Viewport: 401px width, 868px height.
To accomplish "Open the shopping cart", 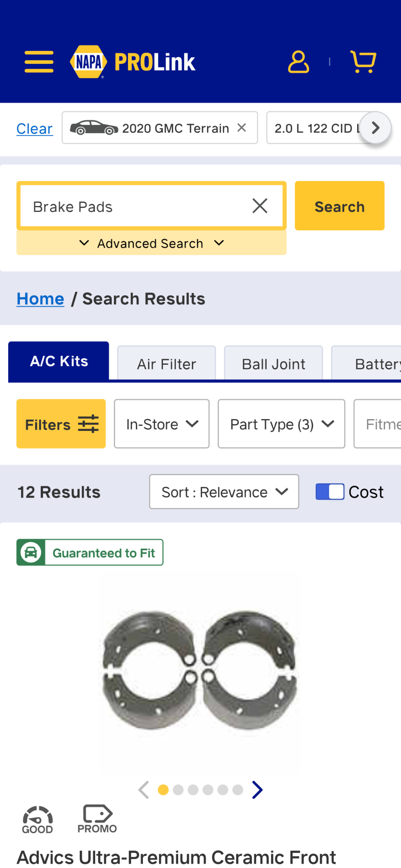I will click(x=363, y=62).
